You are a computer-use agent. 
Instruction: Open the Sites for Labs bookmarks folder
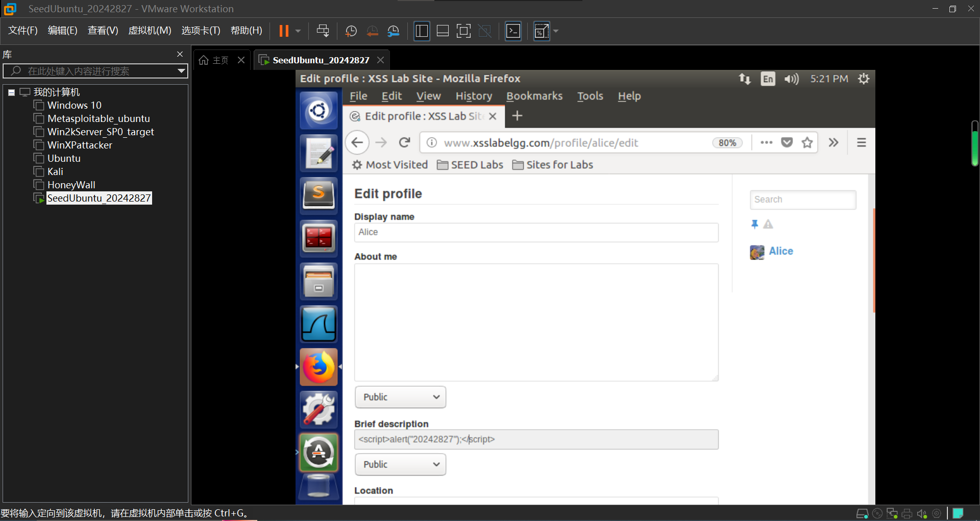tap(553, 165)
